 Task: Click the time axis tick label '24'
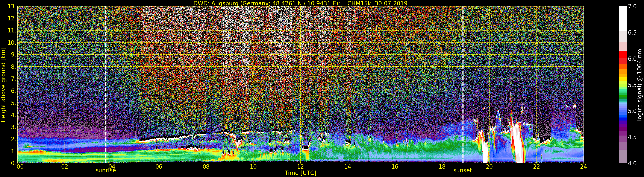coord(583,166)
